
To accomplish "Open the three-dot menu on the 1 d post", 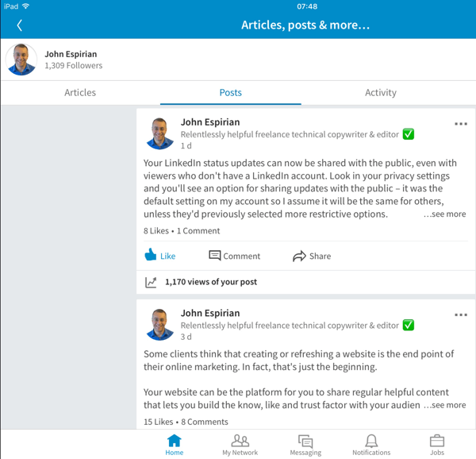I will (x=460, y=124).
